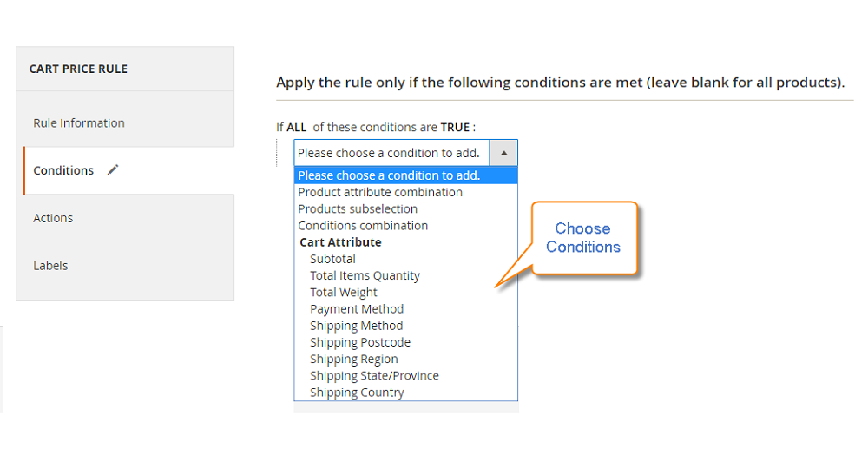Select Total Weight condition
The image size is (868, 456).
pyautogui.click(x=344, y=292)
